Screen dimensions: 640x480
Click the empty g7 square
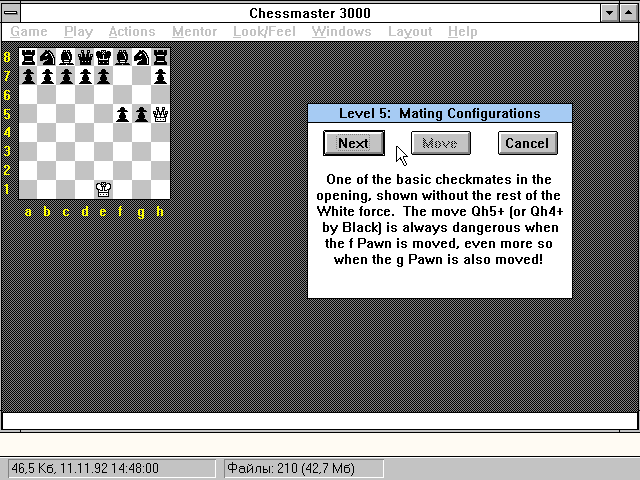tap(141, 76)
